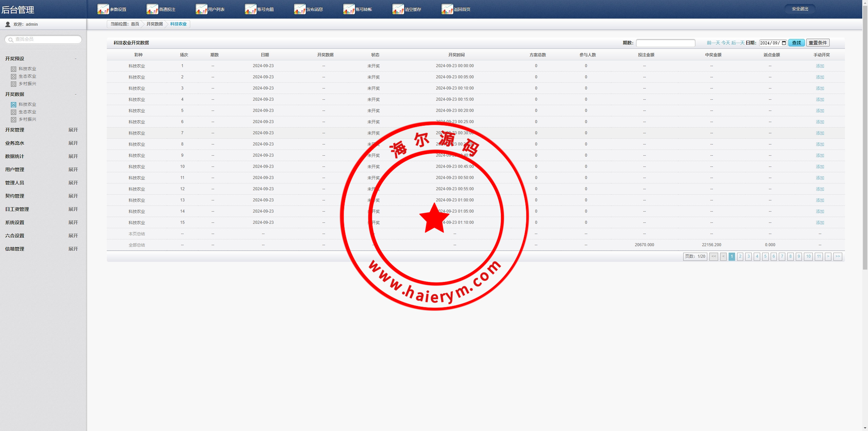Click the vertical page scrollbar

865,136
